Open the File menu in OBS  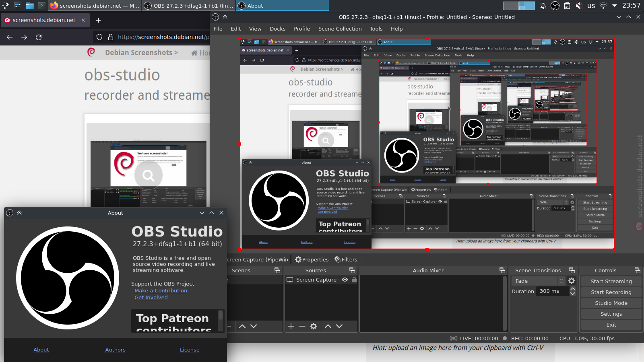(218, 29)
